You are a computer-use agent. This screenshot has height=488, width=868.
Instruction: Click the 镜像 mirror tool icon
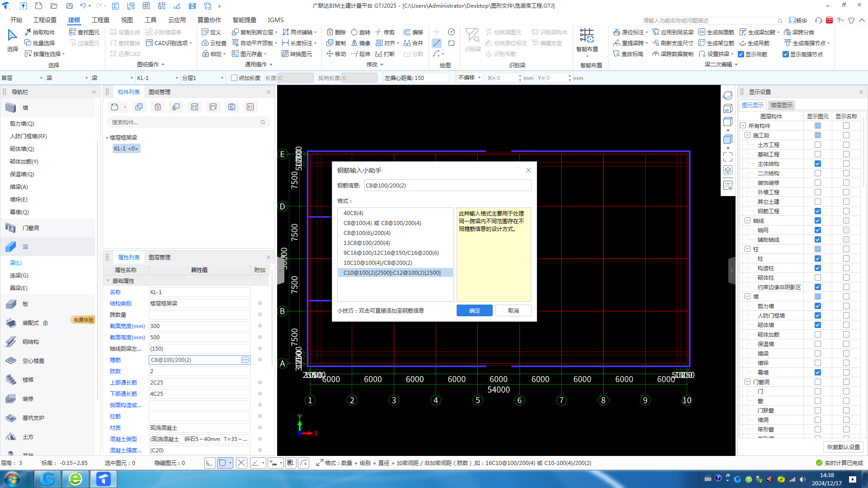tap(354, 43)
